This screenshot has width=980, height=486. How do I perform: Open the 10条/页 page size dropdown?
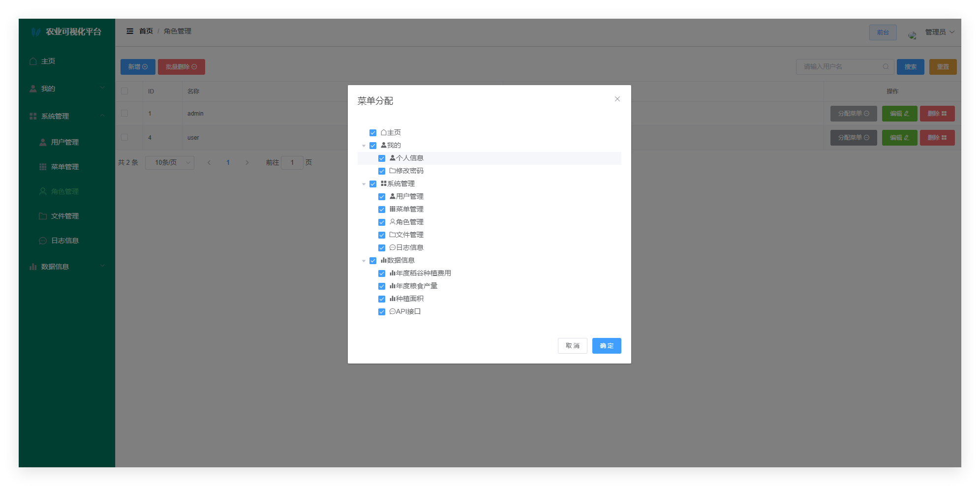point(170,162)
